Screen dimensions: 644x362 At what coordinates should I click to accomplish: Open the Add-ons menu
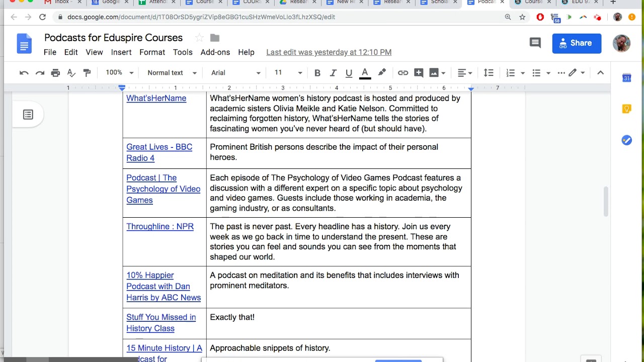(x=215, y=52)
